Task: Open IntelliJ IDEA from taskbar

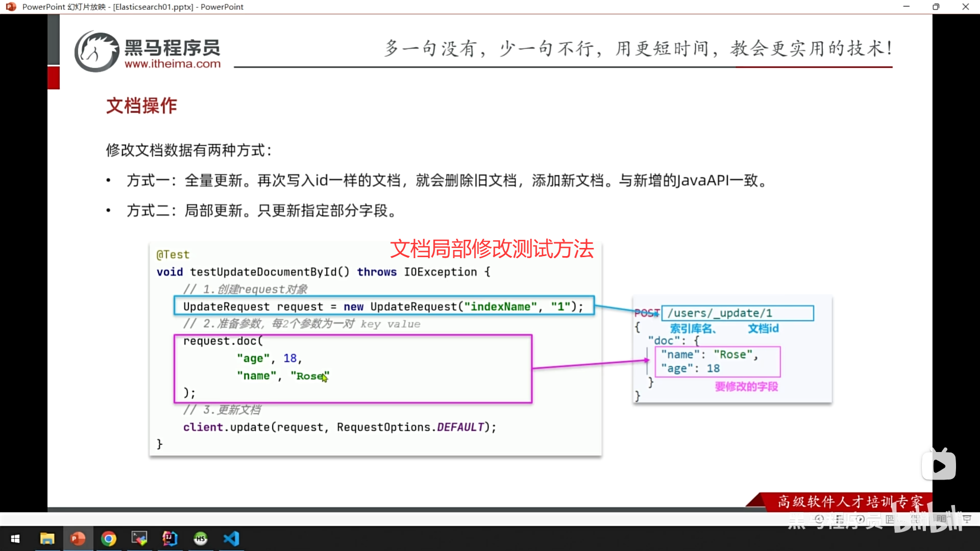Action: tap(169, 539)
